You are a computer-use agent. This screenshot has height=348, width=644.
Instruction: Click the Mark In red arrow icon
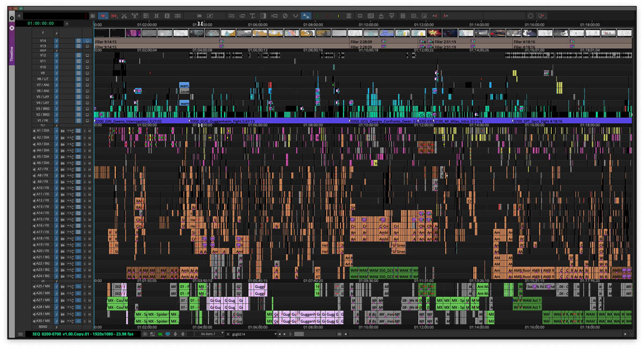(x=435, y=16)
